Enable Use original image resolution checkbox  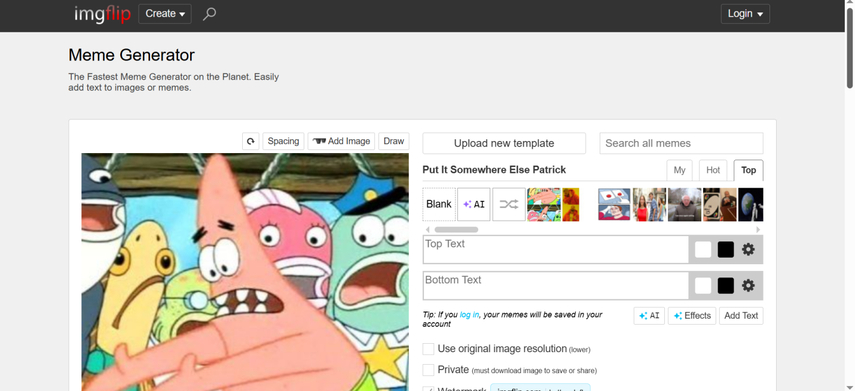pyautogui.click(x=429, y=349)
